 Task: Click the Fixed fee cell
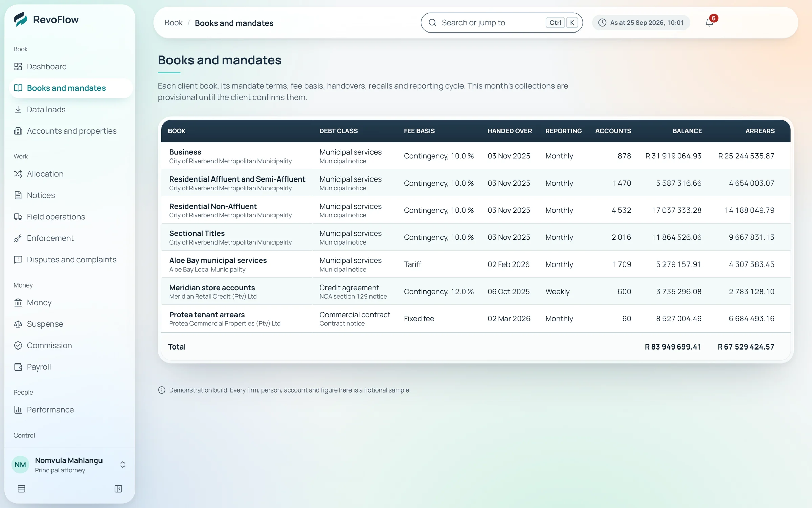pos(419,319)
